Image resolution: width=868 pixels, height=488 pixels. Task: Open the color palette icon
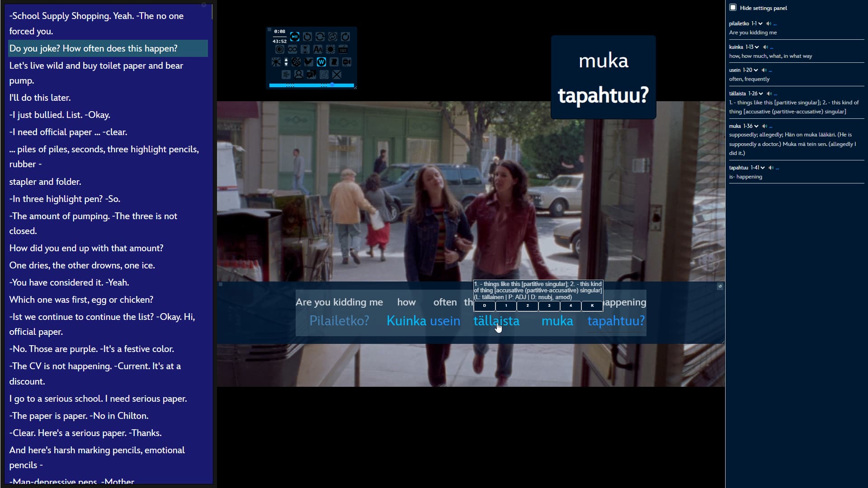(x=296, y=62)
